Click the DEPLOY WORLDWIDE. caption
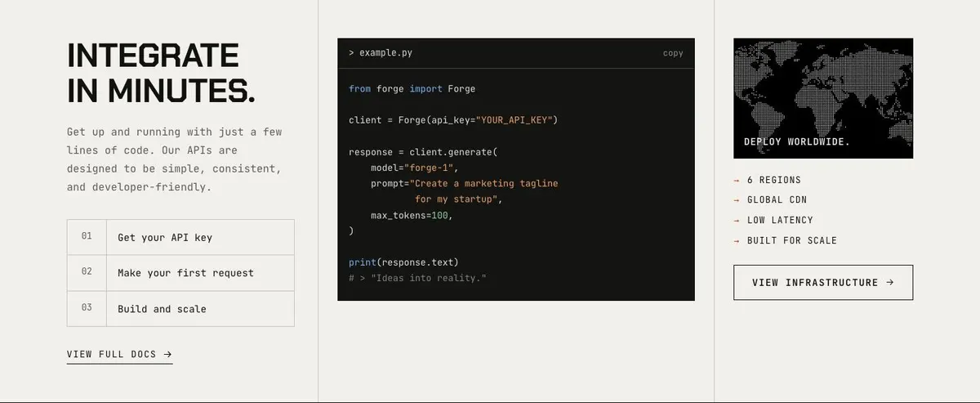 [x=797, y=142]
